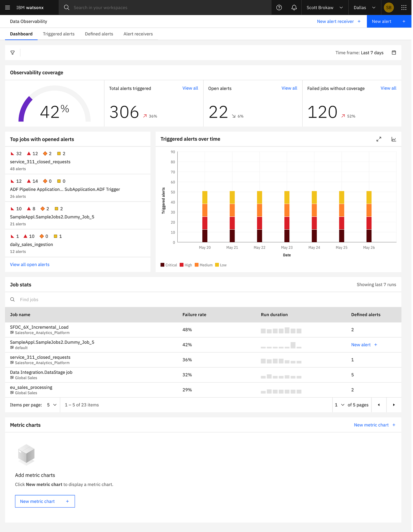The width and height of the screenshot is (413, 532).
Task: Click the May 23 stacked bar
Action: (x=287, y=217)
